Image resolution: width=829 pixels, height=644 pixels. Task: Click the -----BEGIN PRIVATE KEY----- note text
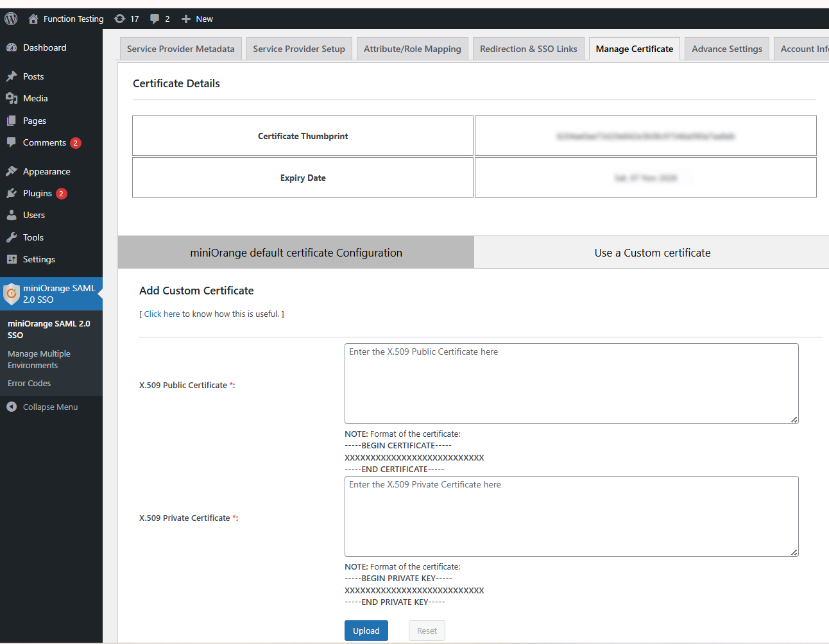[398, 578]
